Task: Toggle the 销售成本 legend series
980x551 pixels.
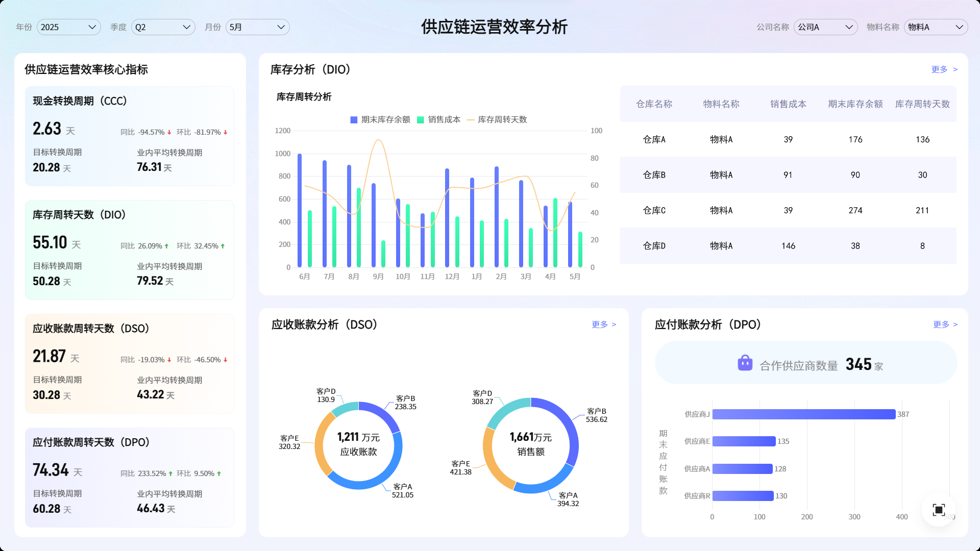Action: 439,120
